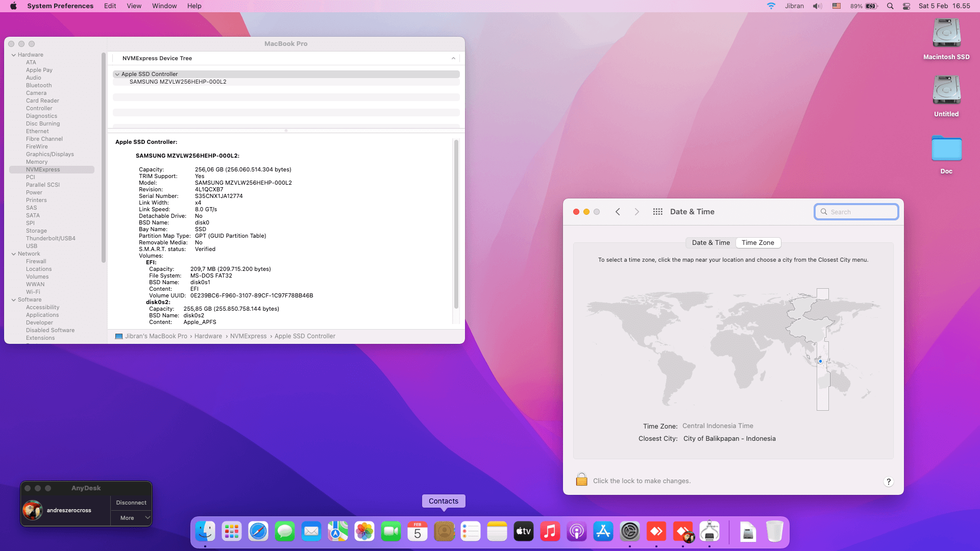The width and height of the screenshot is (980, 551).
Task: Open Control Center in menu bar
Action: point(906,6)
